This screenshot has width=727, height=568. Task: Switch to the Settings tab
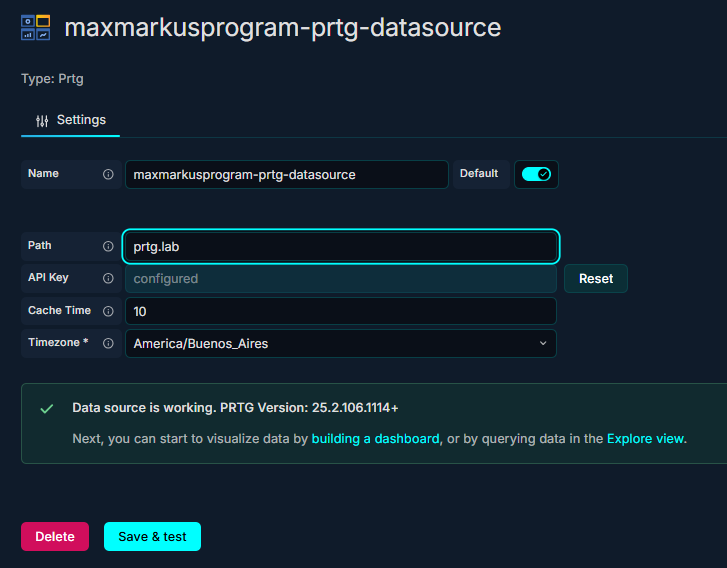[70, 120]
